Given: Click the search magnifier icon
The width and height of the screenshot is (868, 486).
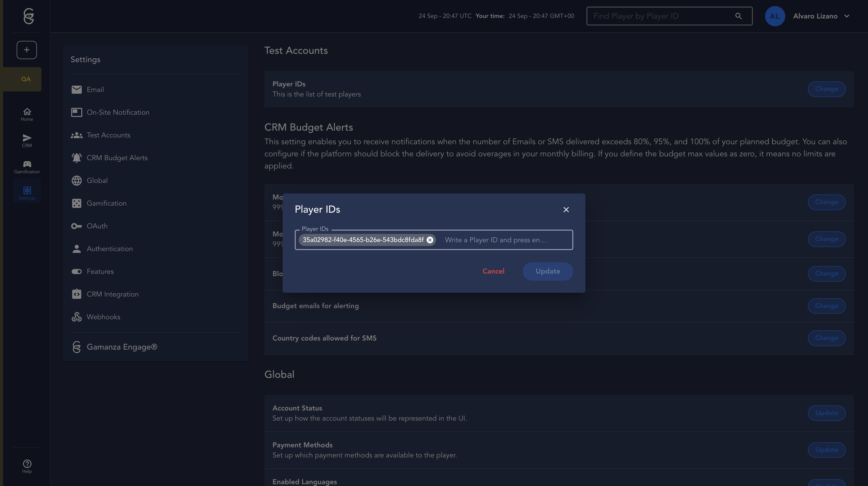Looking at the screenshot, I should point(738,16).
